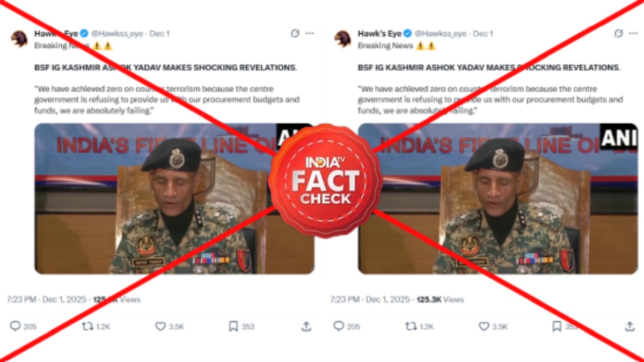Image resolution: width=644 pixels, height=362 pixels.
Task: Share the left tweet via upload icon
Action: pyautogui.click(x=306, y=326)
